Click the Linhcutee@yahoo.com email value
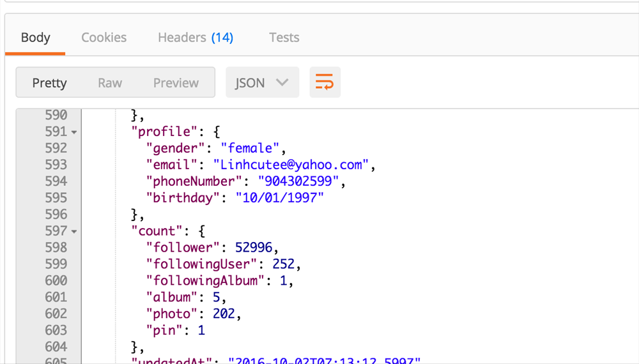 click(x=292, y=165)
